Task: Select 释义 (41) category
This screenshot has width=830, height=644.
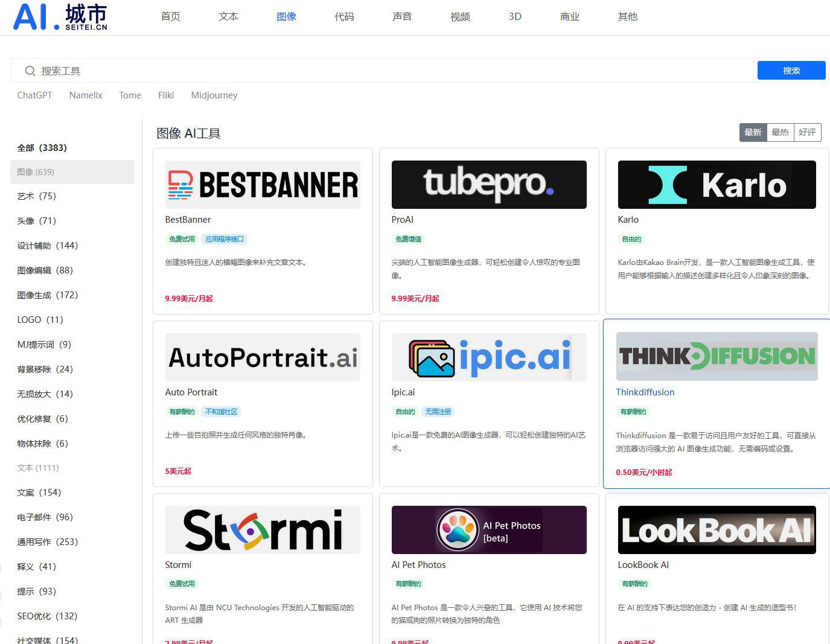Action: (x=36, y=567)
